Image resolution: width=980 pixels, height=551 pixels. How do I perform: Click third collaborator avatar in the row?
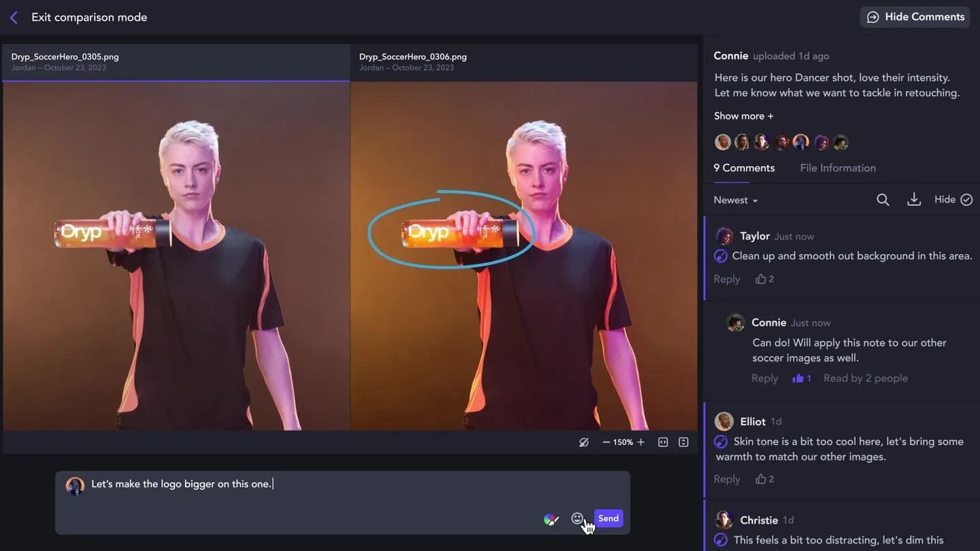762,142
